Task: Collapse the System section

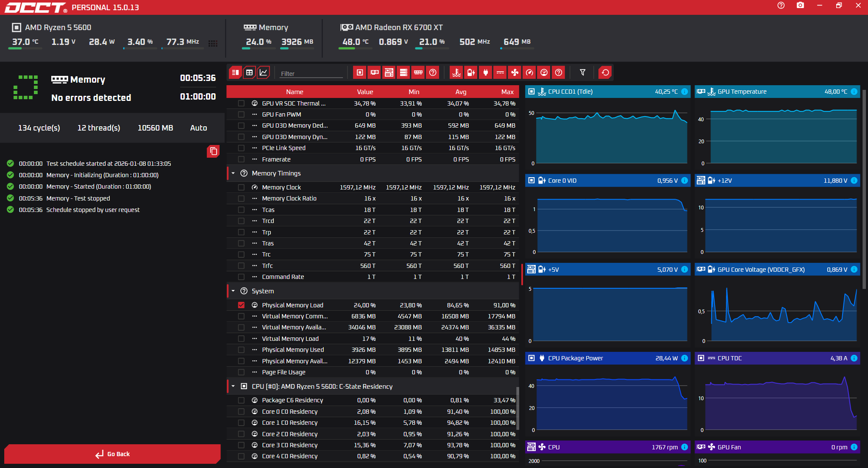Action: coord(233,291)
